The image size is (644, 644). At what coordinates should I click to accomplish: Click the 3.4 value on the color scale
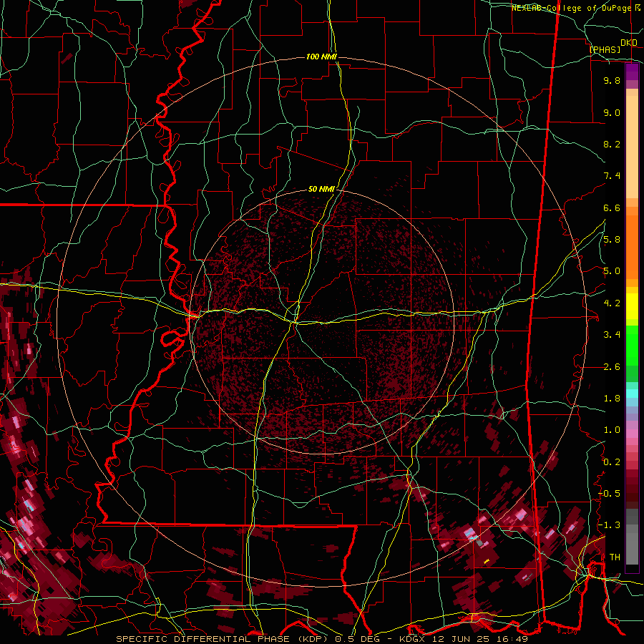(612, 335)
